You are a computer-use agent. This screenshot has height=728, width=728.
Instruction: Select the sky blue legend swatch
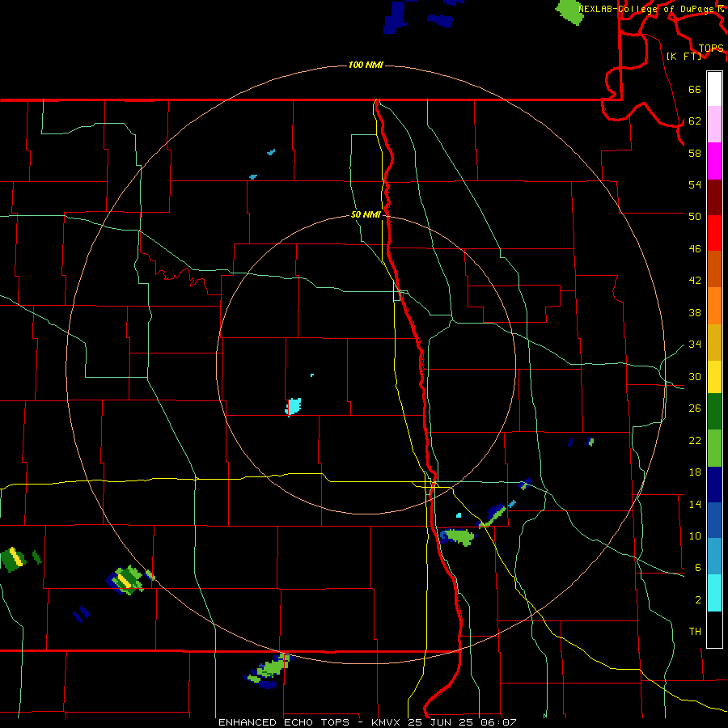(x=714, y=557)
